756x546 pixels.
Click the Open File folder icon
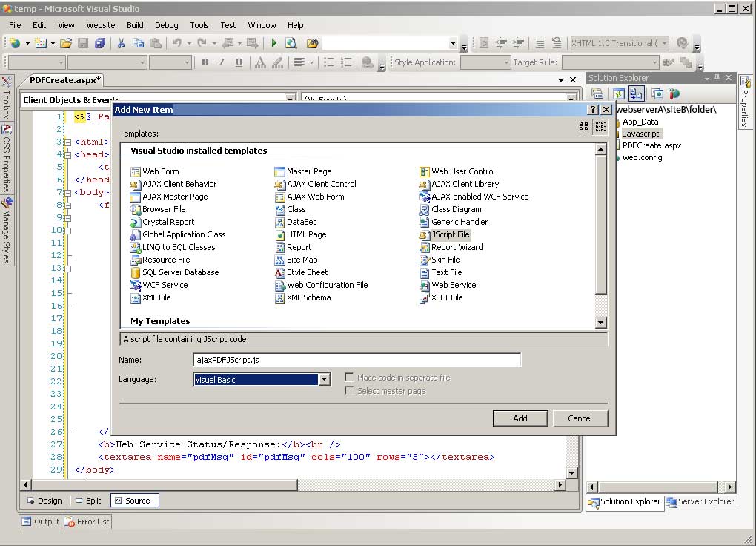[66, 43]
